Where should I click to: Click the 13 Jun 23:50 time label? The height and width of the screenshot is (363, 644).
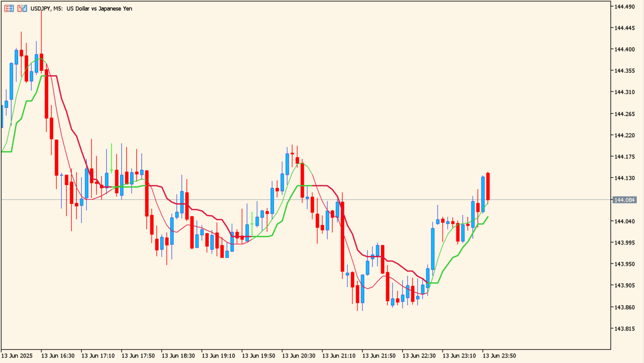coord(499,355)
